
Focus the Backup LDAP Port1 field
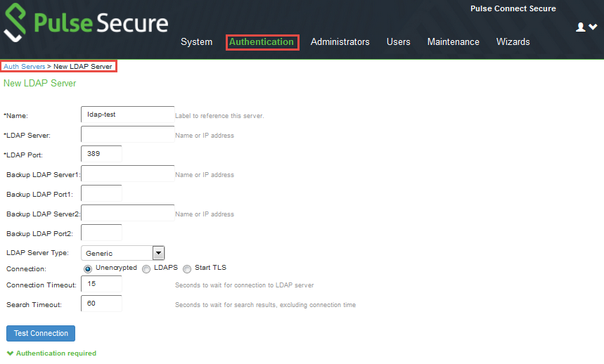101,193
